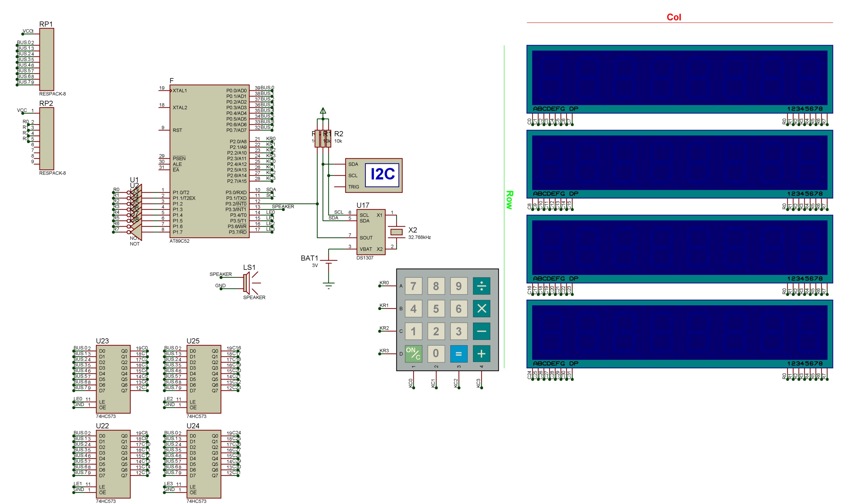
Task: Click the 0 key on the keypad
Action: (436, 354)
